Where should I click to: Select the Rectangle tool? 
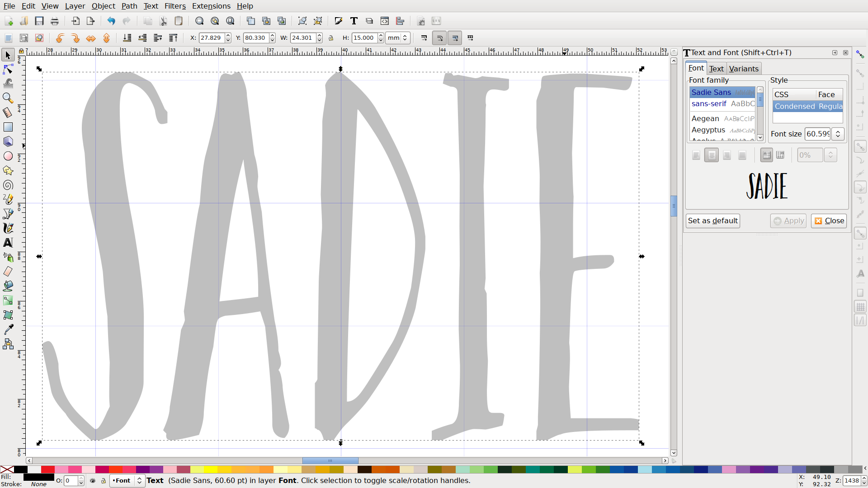pyautogui.click(x=8, y=127)
